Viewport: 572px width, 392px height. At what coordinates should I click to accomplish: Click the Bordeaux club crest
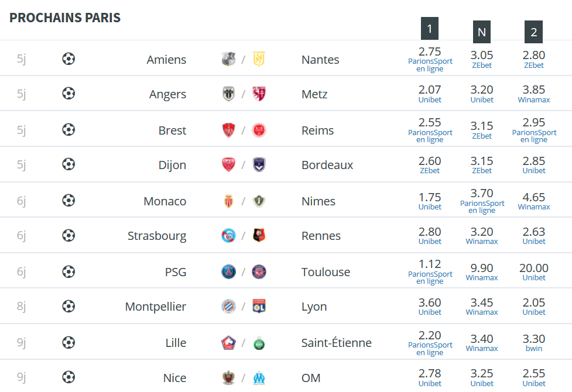point(259,165)
